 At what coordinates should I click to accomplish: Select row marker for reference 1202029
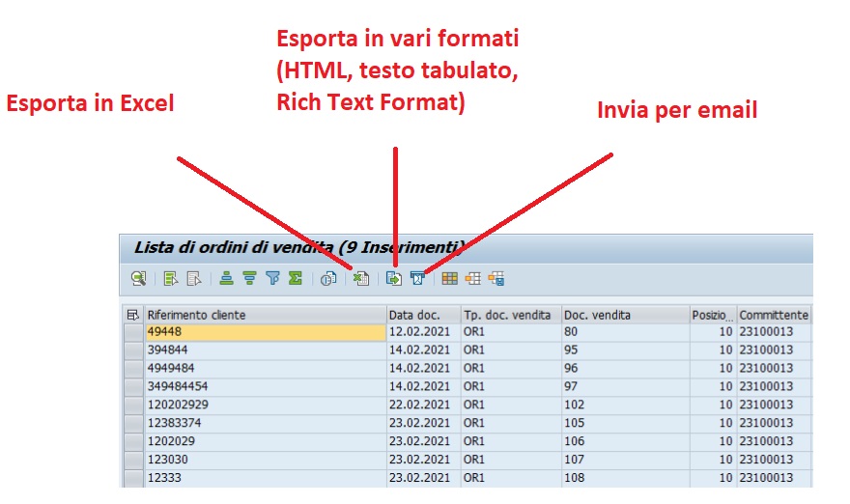133,441
